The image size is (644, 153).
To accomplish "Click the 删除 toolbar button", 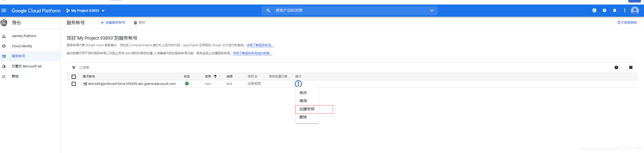I will coord(140,23).
